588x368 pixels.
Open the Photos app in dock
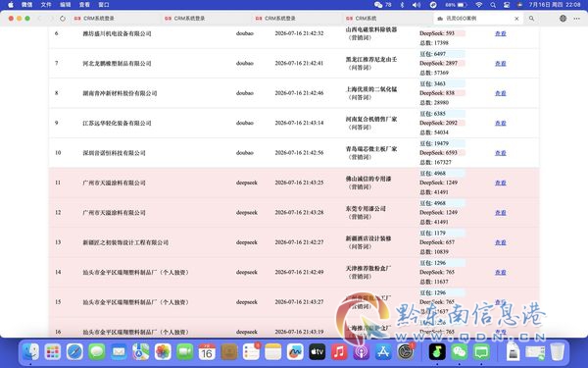[x=163, y=352]
